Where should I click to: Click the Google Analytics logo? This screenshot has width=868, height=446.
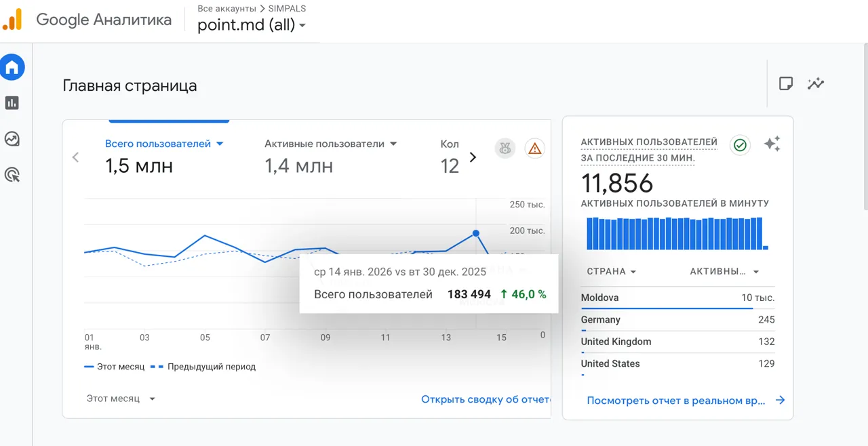pyautogui.click(x=12, y=19)
